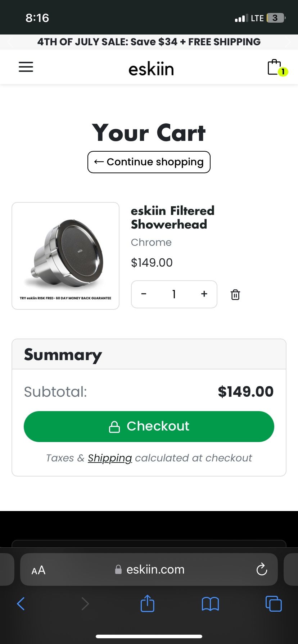The image size is (298, 644).
Task: Tap the green Checkout button
Action: (x=149, y=426)
